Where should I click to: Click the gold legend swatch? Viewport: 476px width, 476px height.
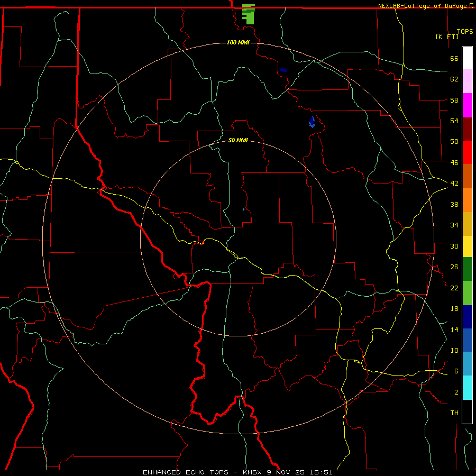(x=467, y=224)
